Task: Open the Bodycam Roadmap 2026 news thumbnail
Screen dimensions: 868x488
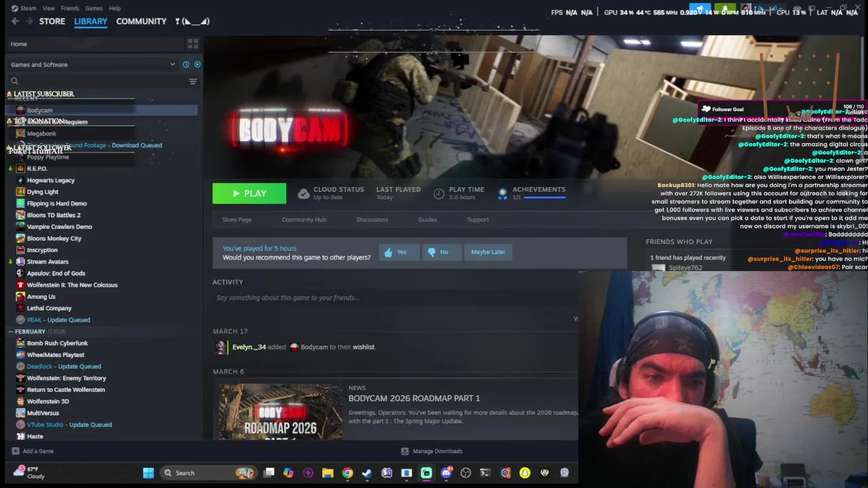Action: (x=280, y=411)
